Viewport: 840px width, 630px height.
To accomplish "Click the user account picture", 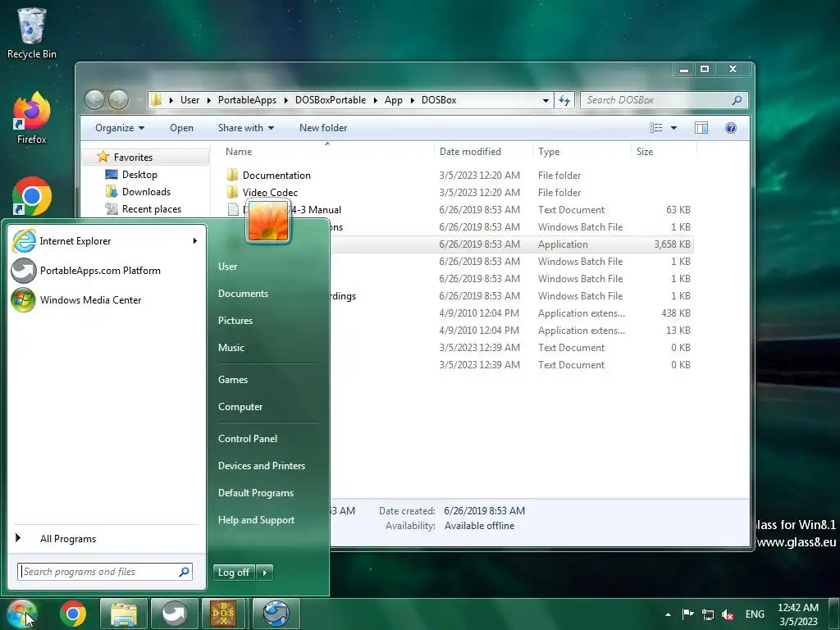I will [268, 221].
